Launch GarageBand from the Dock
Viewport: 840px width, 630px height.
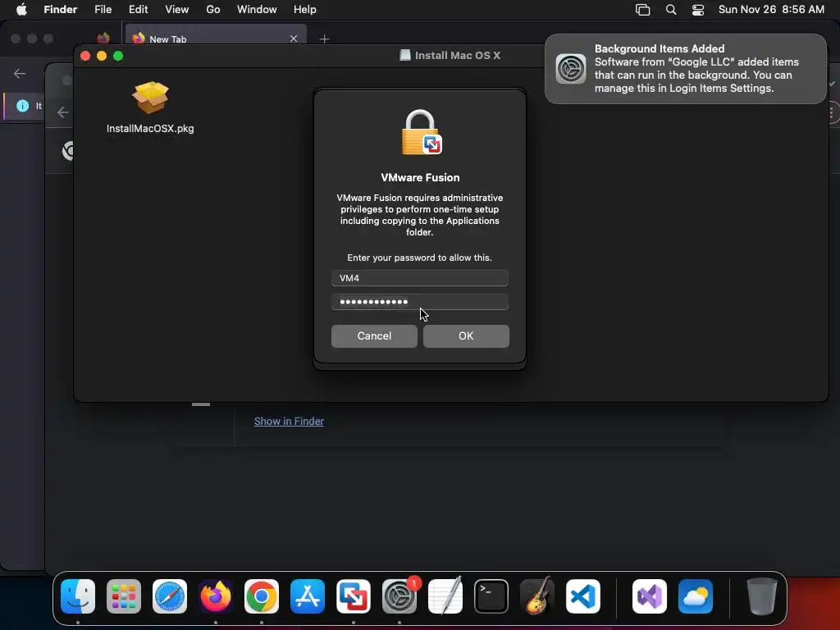(x=537, y=596)
